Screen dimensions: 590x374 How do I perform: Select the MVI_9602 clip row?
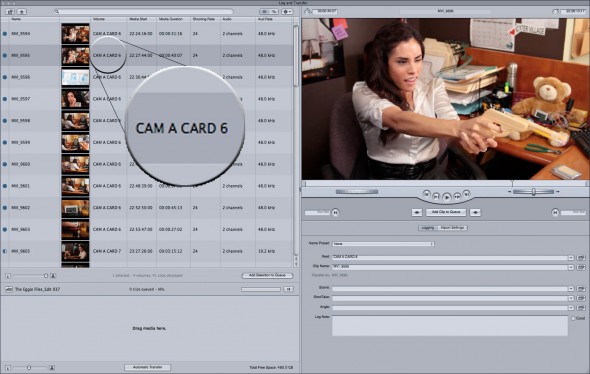pyautogui.click(x=147, y=208)
